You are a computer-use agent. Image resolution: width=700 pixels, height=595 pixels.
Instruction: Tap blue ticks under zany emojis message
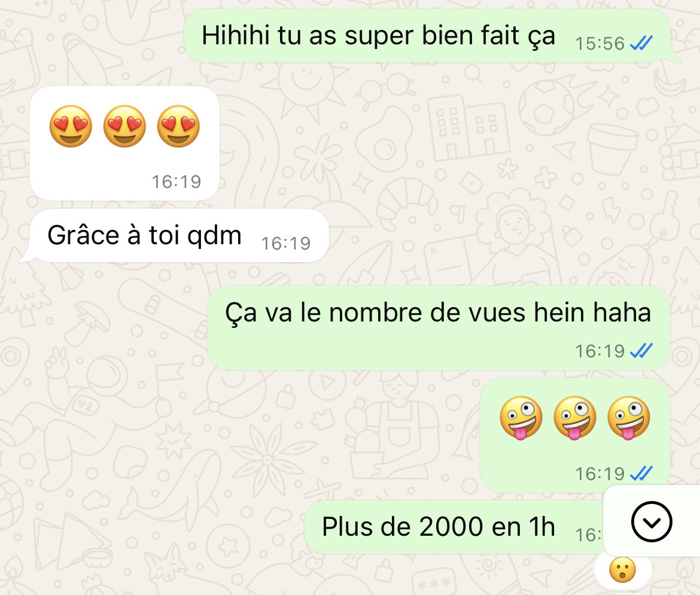click(641, 473)
